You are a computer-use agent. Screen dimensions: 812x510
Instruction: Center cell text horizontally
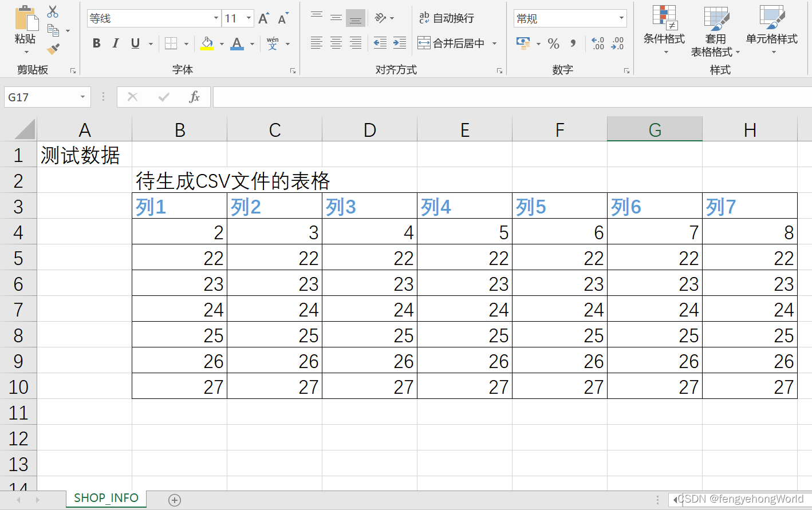(x=336, y=43)
